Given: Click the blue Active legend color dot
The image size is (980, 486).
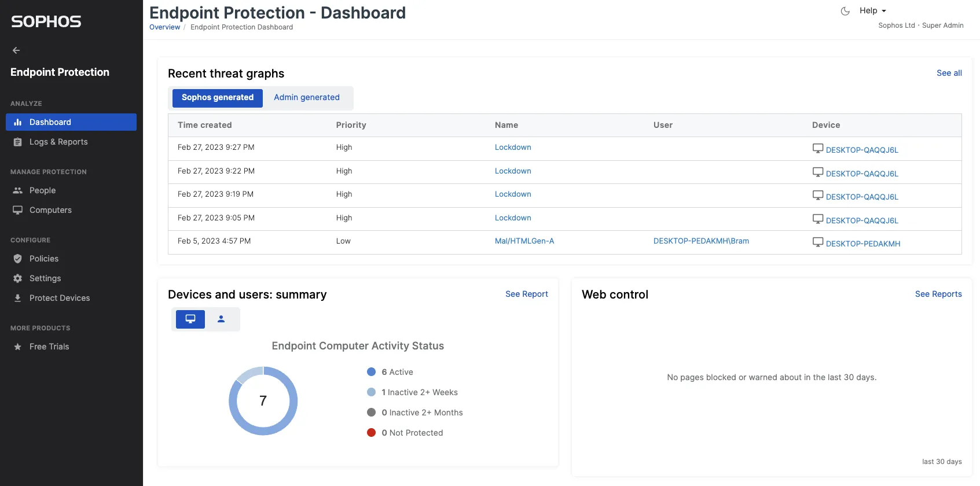Looking at the screenshot, I should (x=372, y=372).
